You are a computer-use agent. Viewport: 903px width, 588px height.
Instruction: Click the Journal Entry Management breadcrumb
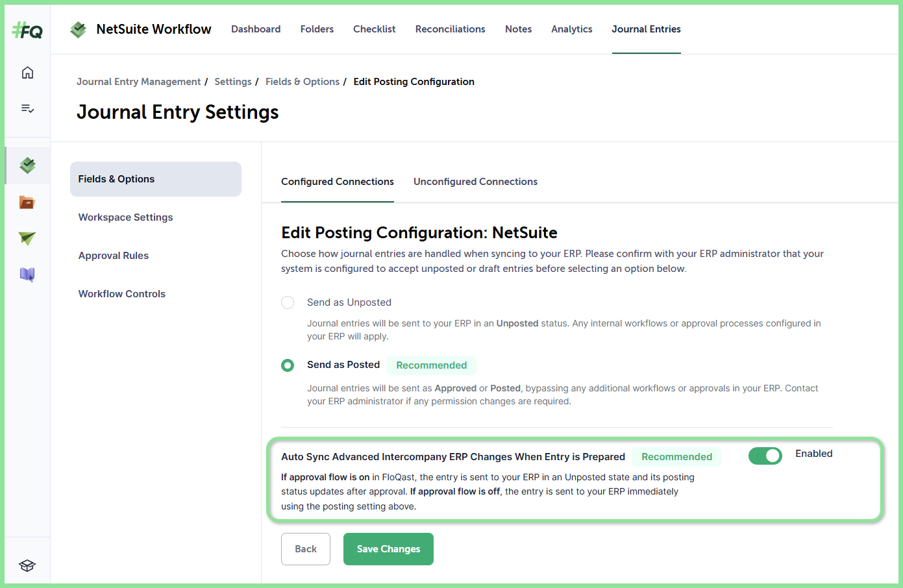coord(139,82)
